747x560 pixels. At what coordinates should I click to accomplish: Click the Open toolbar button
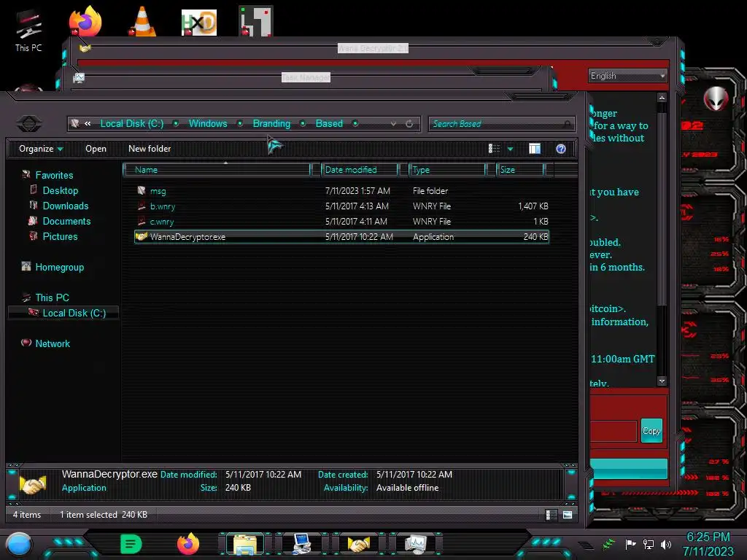pyautogui.click(x=96, y=149)
